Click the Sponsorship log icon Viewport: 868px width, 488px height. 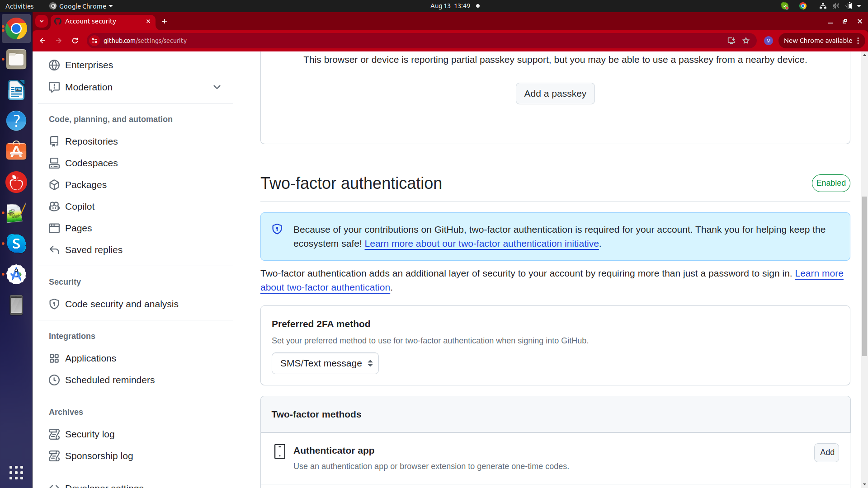(x=54, y=456)
